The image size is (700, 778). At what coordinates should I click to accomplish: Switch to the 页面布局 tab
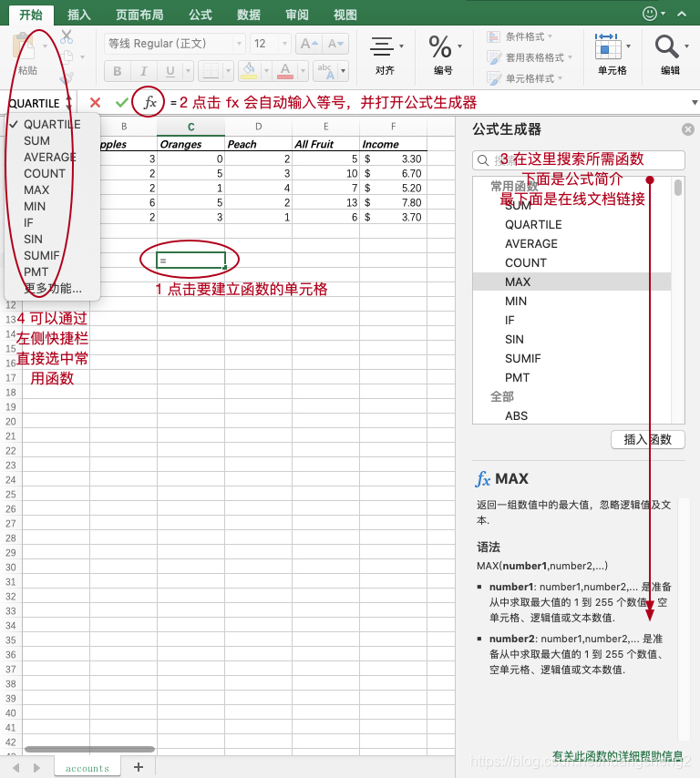coord(139,15)
